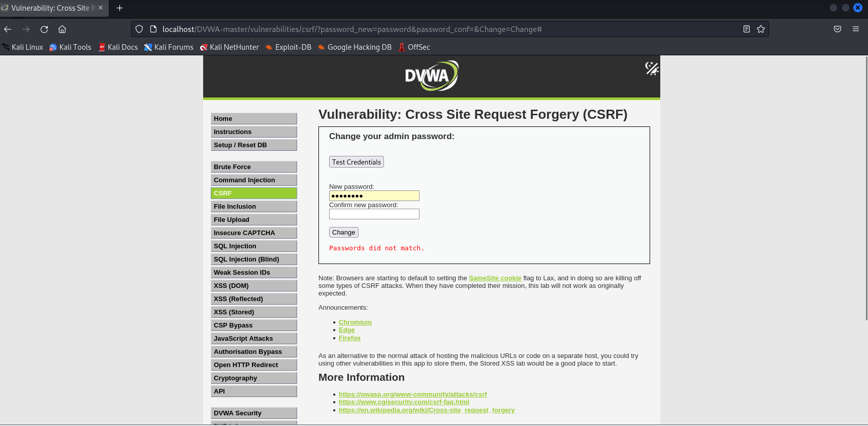Open Open HTTP Redirect page
This screenshot has height=426, width=868.
pyautogui.click(x=254, y=365)
